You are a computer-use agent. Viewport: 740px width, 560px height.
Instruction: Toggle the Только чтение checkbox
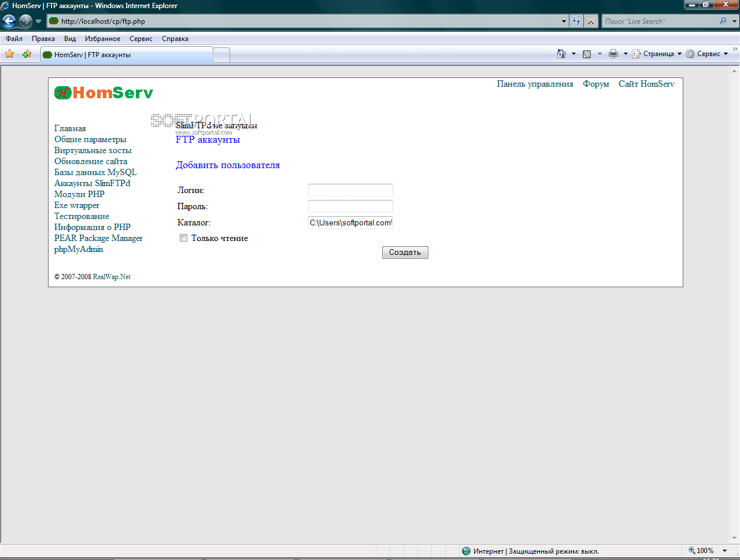click(183, 238)
